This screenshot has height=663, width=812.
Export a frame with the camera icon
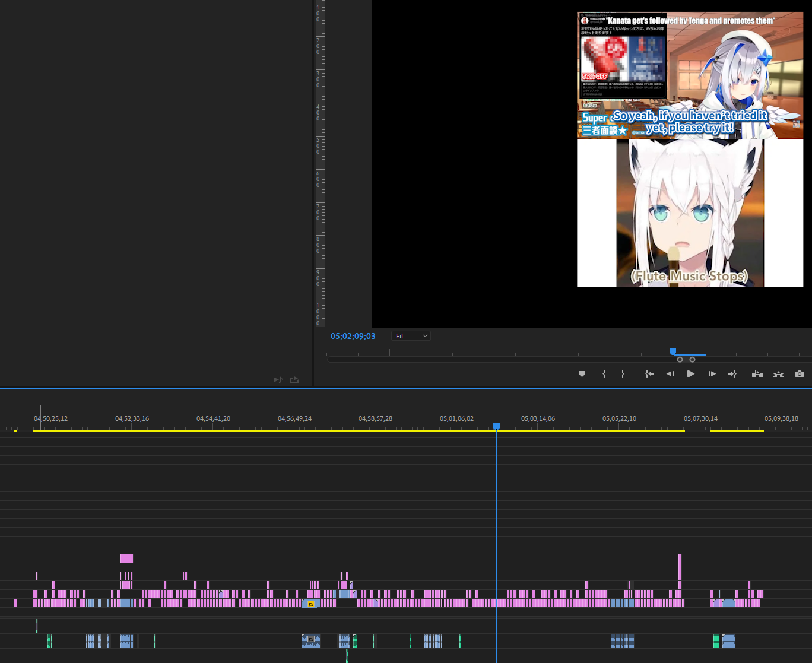(800, 374)
